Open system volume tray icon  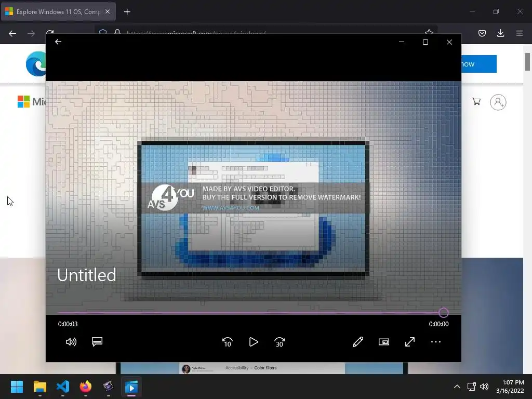click(484, 387)
